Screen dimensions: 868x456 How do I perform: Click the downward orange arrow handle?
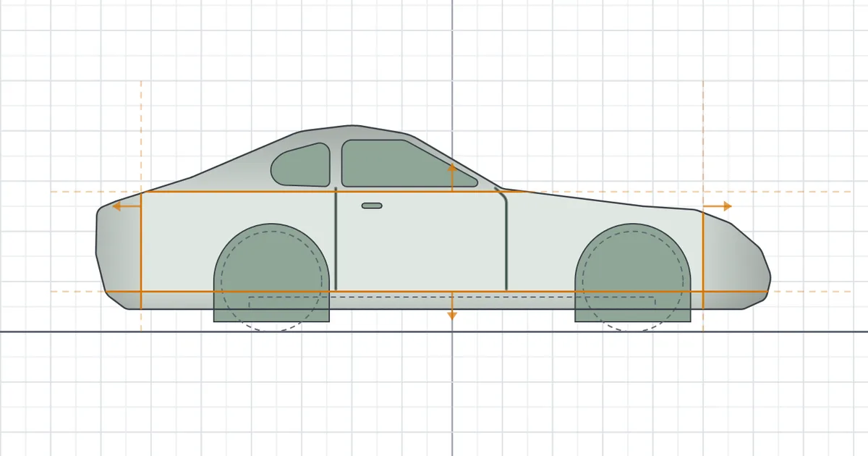pyautogui.click(x=452, y=306)
